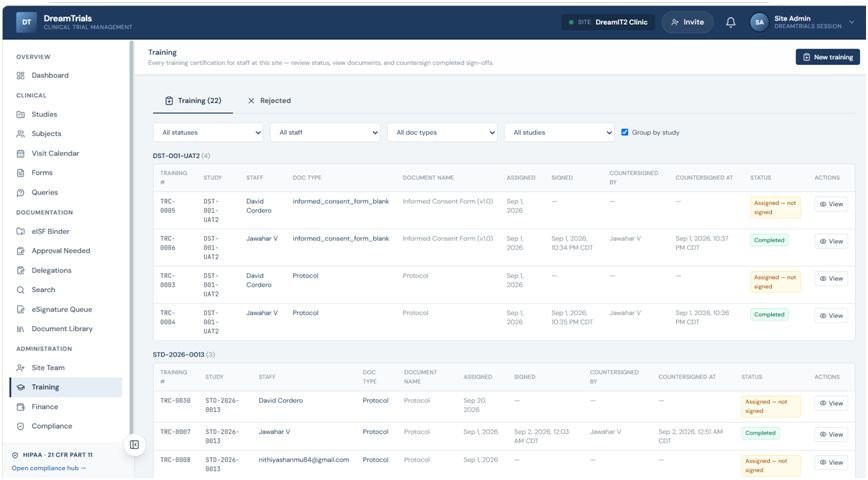The width and height of the screenshot is (868, 480).
Task: Go to Visit Calendar in sidebar
Action: coord(65,153)
